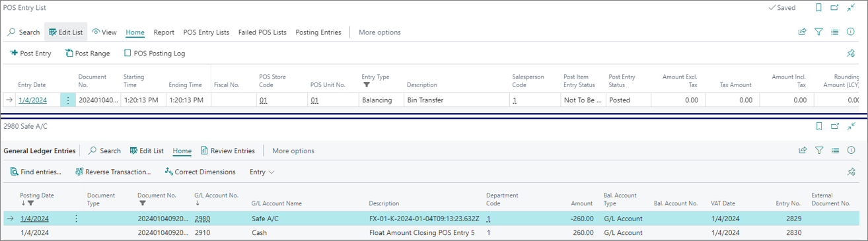Open the Report menu
Screen dimensions: 868x241
point(164,32)
